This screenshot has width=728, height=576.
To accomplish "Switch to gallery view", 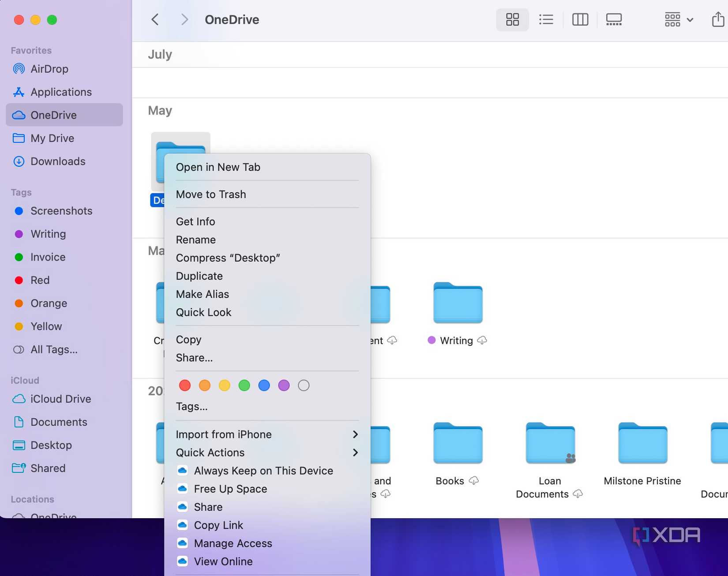I will coord(614,19).
